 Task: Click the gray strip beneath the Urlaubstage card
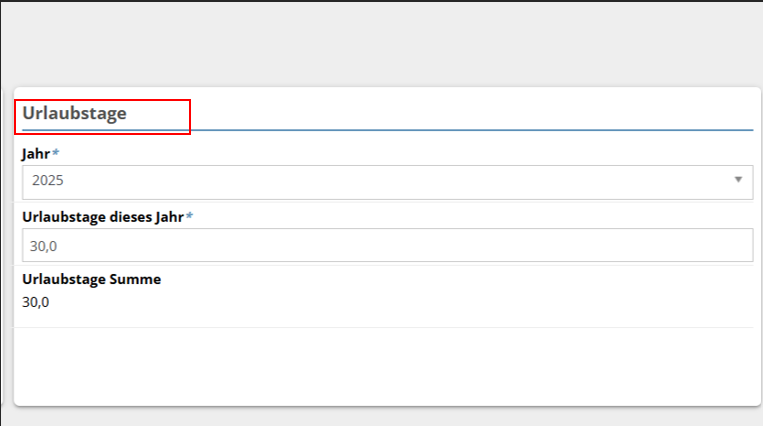coord(380,417)
